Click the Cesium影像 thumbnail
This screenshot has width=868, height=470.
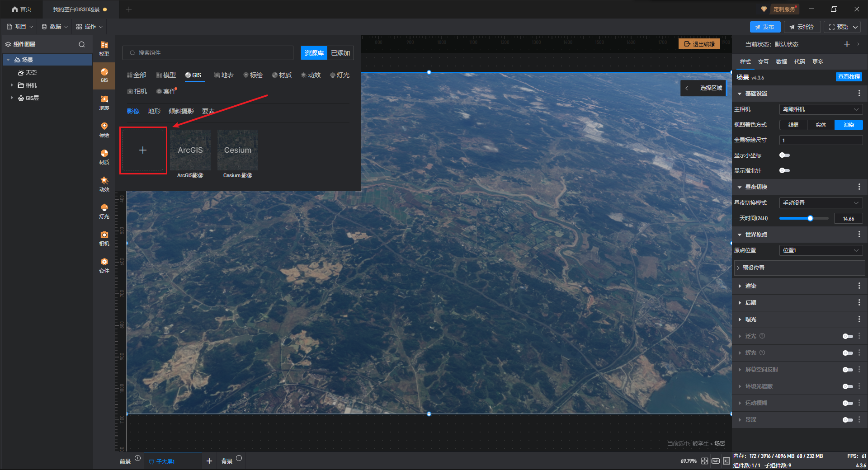[x=237, y=150]
